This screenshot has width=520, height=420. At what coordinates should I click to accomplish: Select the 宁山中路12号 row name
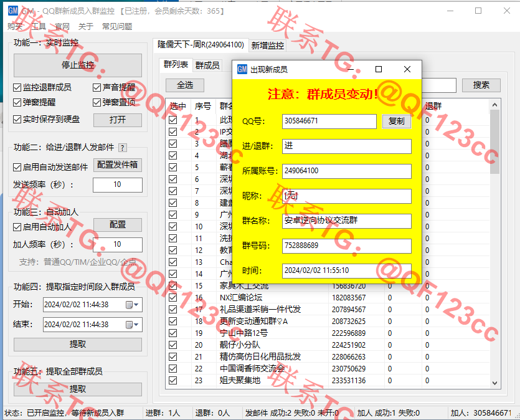click(243, 333)
